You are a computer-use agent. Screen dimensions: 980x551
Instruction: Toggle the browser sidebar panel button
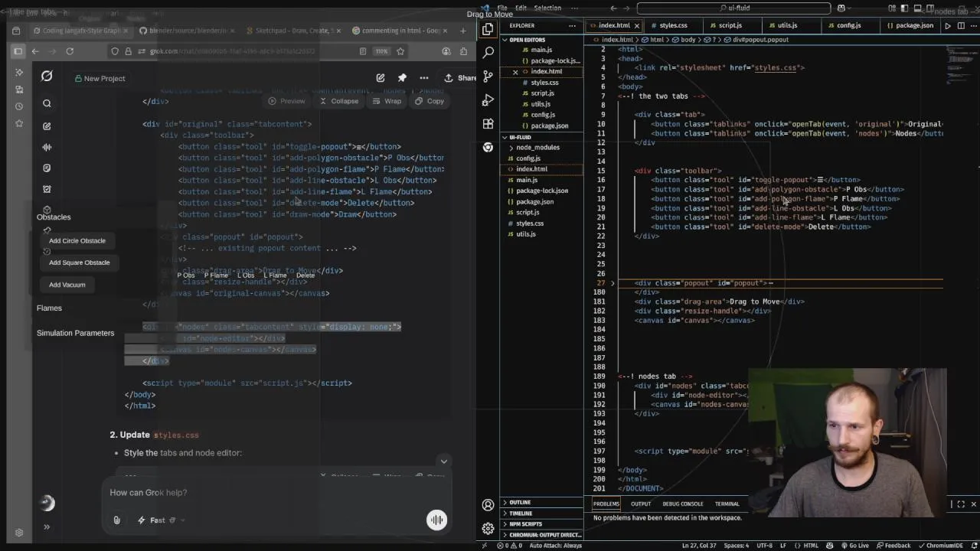tap(18, 51)
